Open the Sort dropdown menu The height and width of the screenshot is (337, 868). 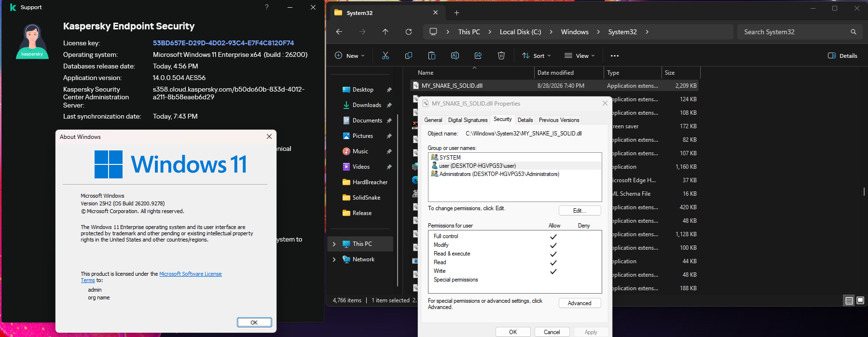536,55
